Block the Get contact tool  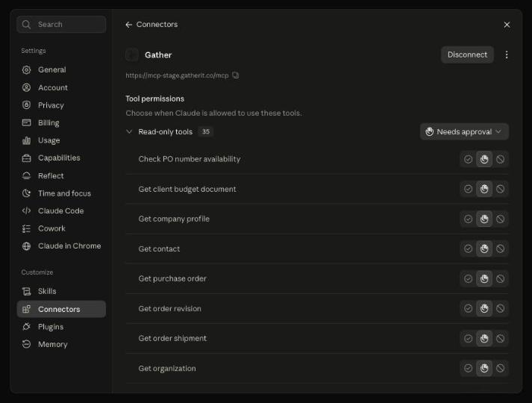click(x=500, y=249)
